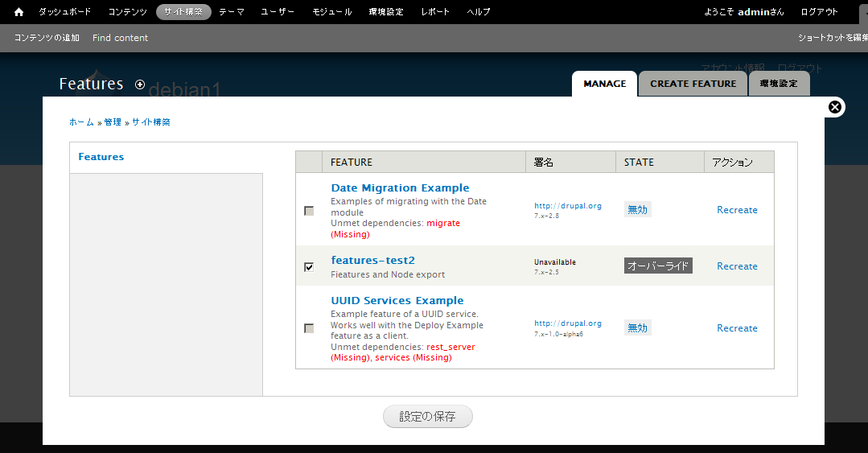Click the コンテンツの追加 shortcut

(x=47, y=38)
